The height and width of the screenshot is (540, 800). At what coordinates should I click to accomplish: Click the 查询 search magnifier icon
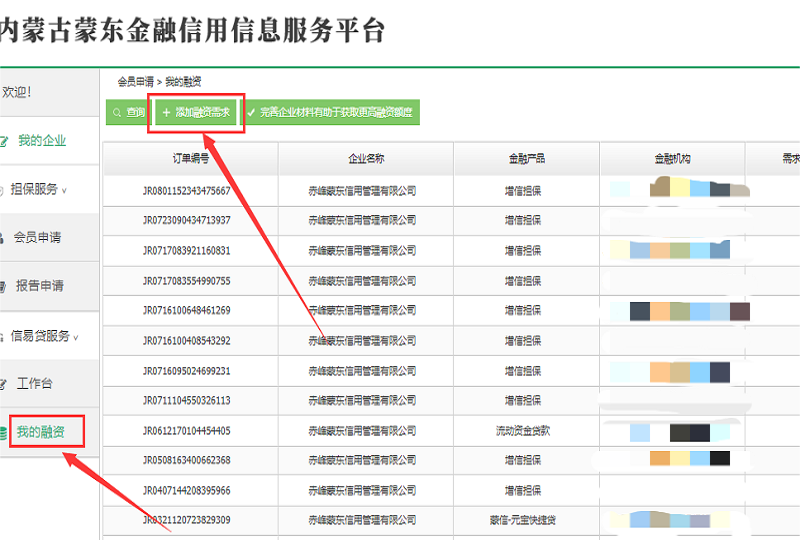pos(117,113)
